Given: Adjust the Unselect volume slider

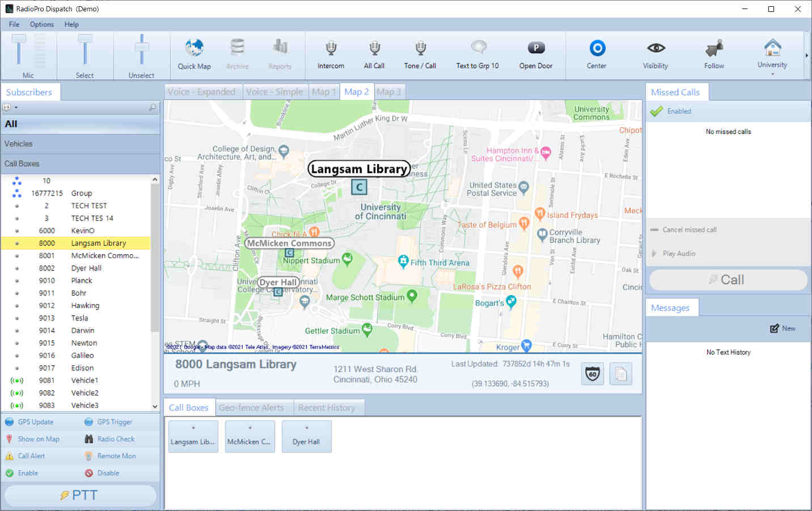Looking at the screenshot, I should (142, 47).
